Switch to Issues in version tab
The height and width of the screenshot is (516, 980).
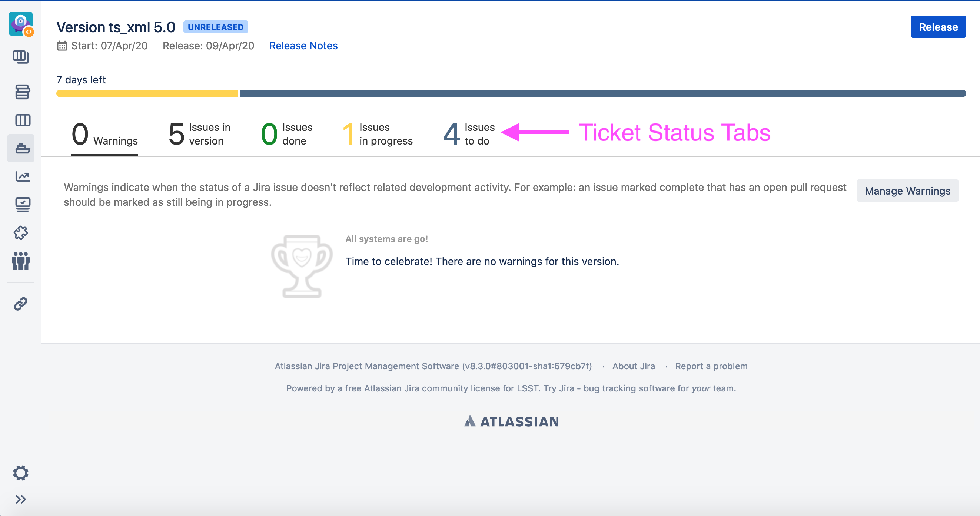pyautogui.click(x=199, y=134)
